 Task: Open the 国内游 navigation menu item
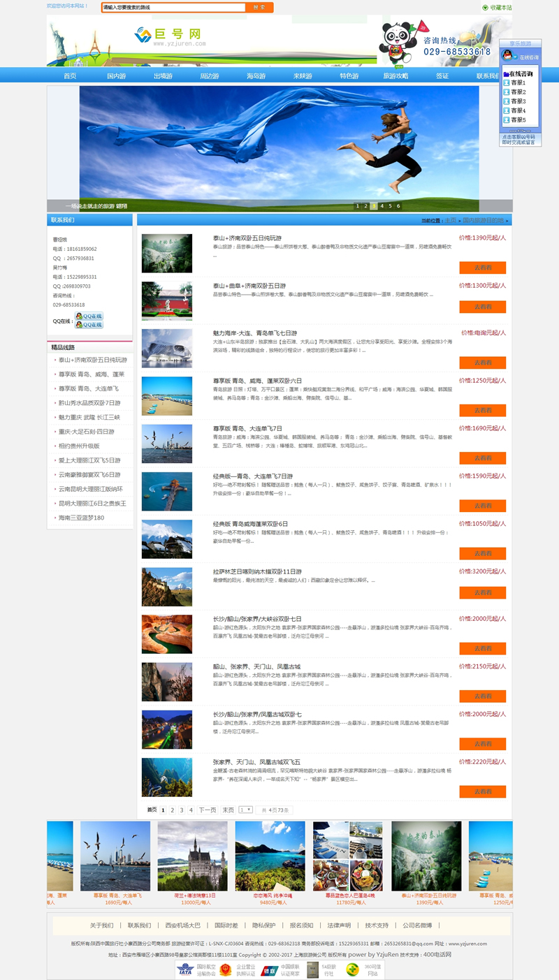coord(116,76)
